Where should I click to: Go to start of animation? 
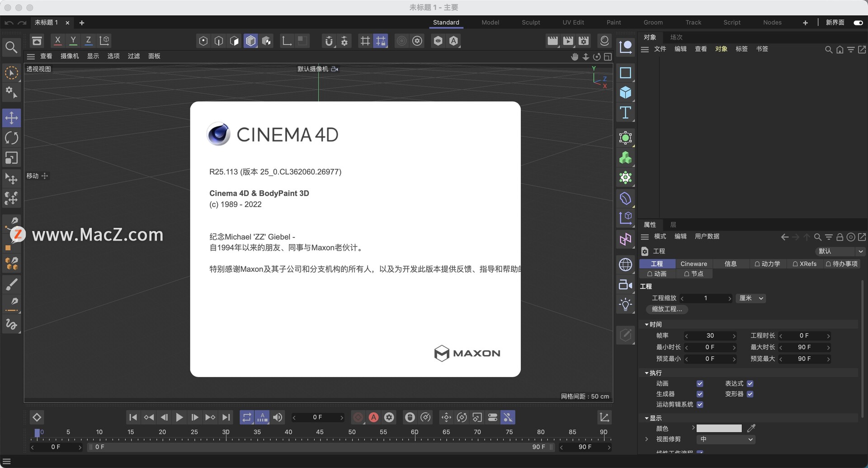pos(133,417)
